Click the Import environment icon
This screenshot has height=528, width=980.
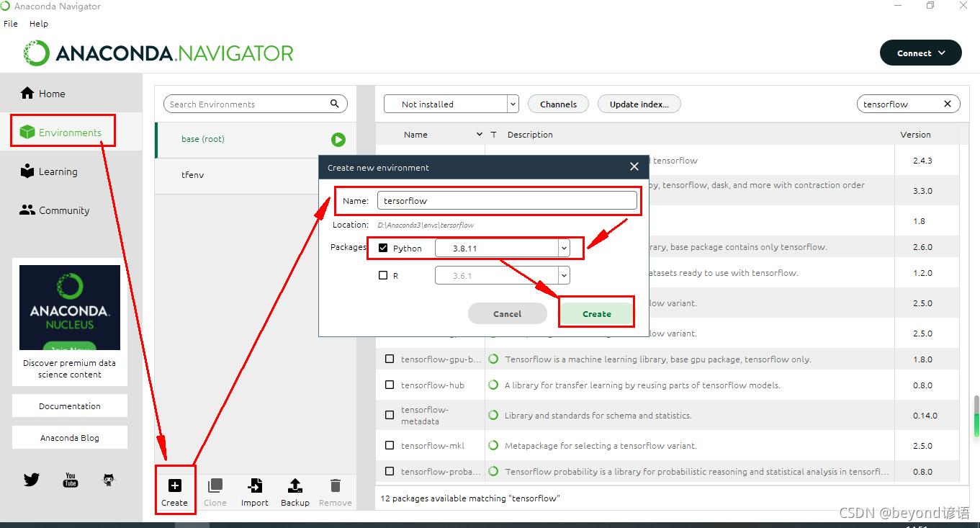click(x=255, y=486)
